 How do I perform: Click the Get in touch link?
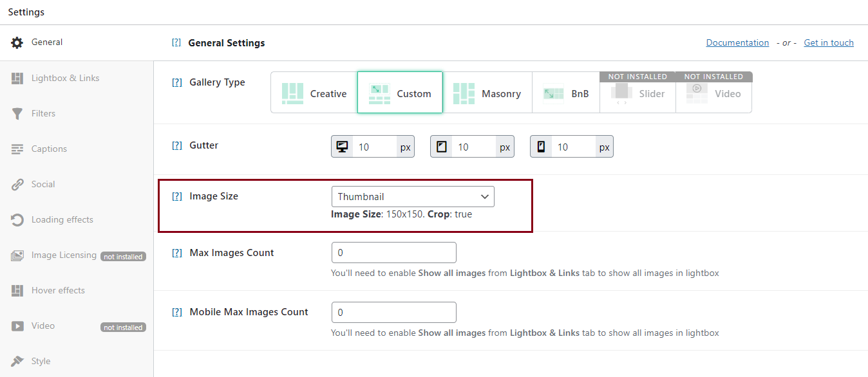click(x=829, y=42)
